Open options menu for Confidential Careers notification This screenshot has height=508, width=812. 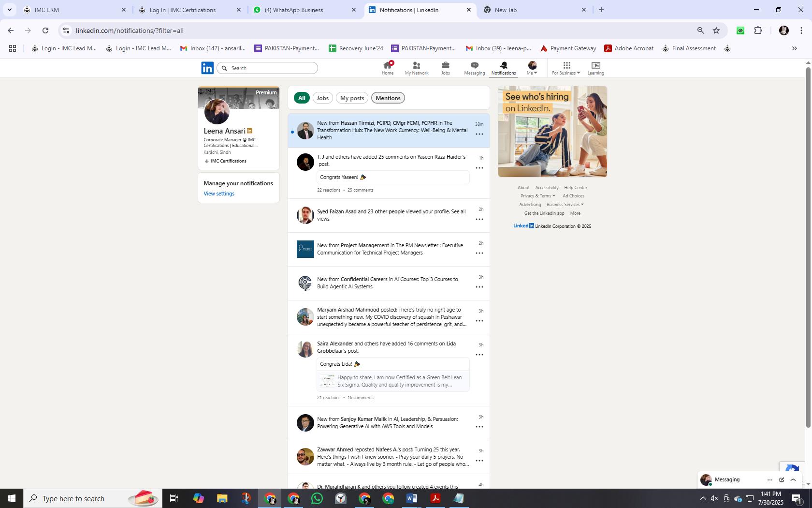479,287
